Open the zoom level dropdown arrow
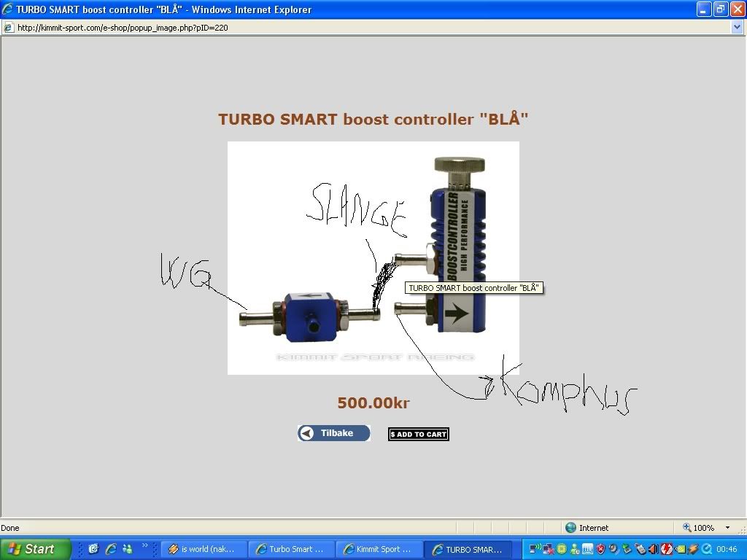 pyautogui.click(x=727, y=528)
